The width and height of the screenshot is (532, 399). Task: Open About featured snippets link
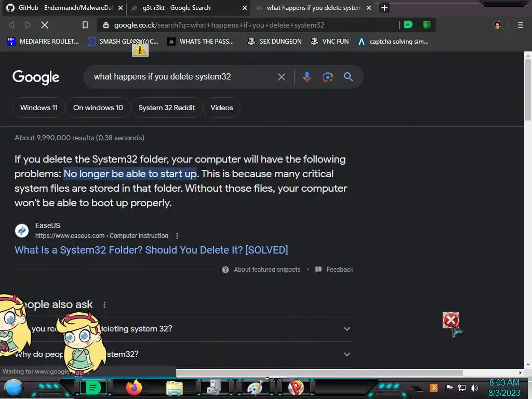coord(267,270)
